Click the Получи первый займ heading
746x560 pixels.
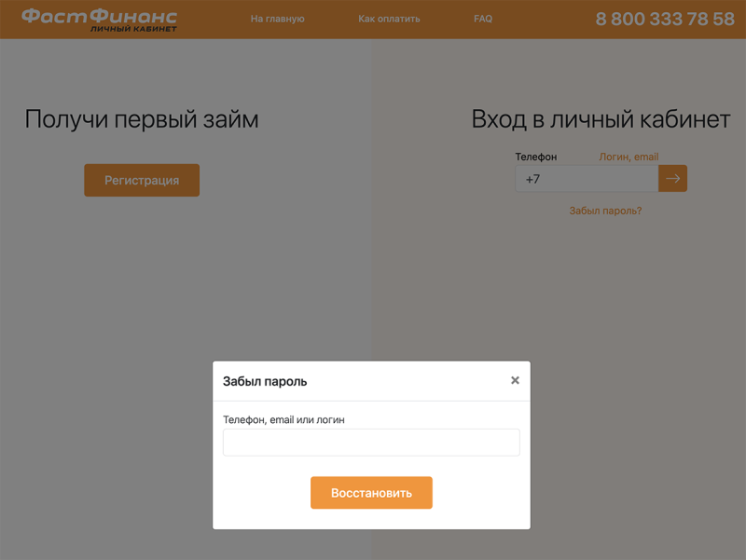coord(142,119)
